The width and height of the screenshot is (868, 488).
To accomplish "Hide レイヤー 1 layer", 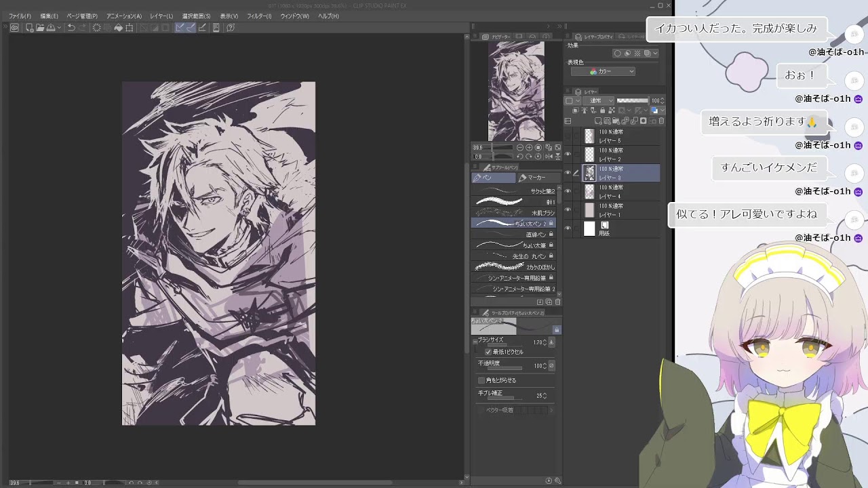I will 568,210.
